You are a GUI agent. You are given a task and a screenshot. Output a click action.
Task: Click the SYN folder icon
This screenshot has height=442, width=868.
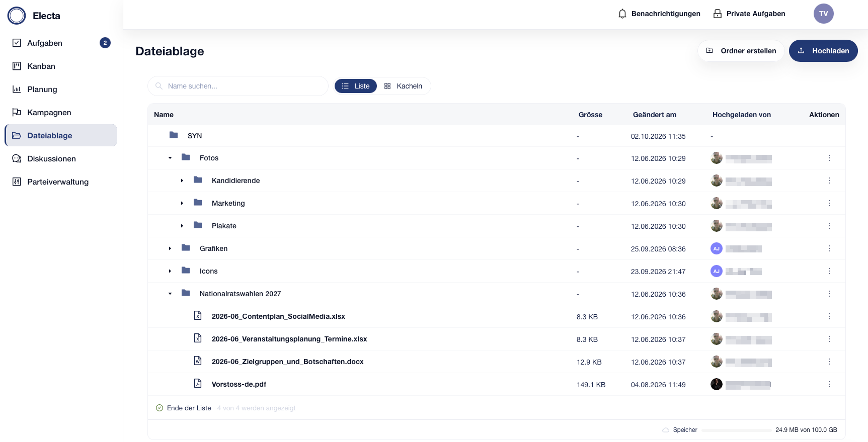tap(174, 135)
